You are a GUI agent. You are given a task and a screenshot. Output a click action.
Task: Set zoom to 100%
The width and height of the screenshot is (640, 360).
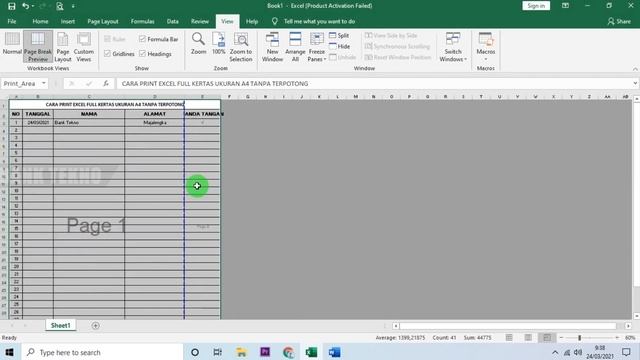tap(218, 44)
